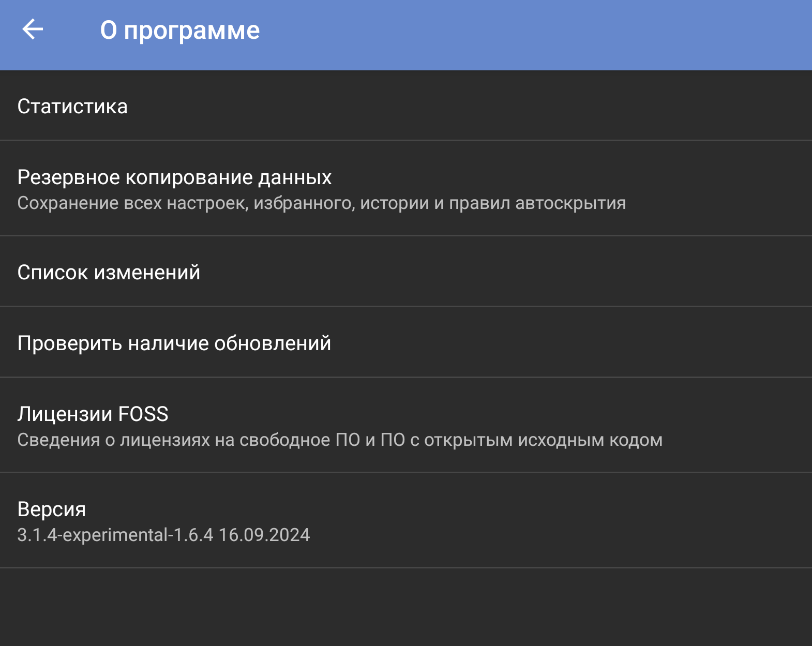Click the Сведения о лицензиях description
The height and width of the screenshot is (646, 812).
click(340, 440)
